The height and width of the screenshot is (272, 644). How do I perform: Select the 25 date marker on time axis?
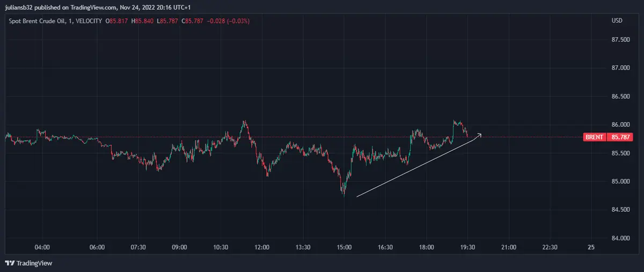click(x=591, y=247)
